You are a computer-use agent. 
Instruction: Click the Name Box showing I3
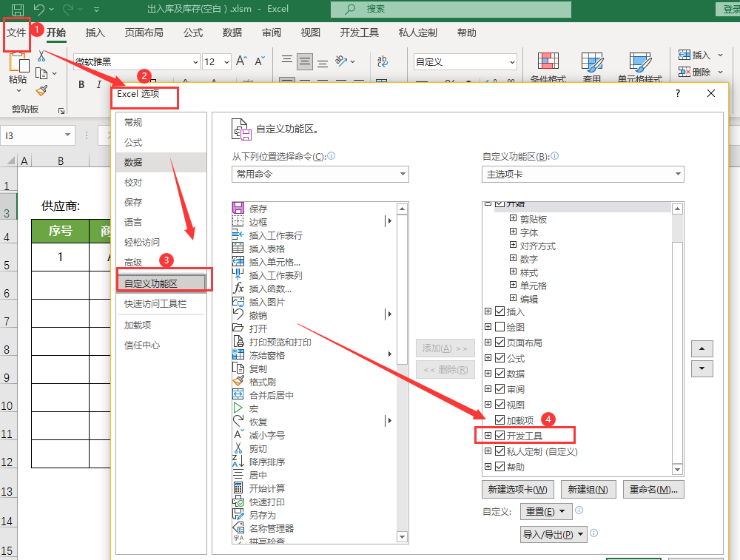(37, 136)
